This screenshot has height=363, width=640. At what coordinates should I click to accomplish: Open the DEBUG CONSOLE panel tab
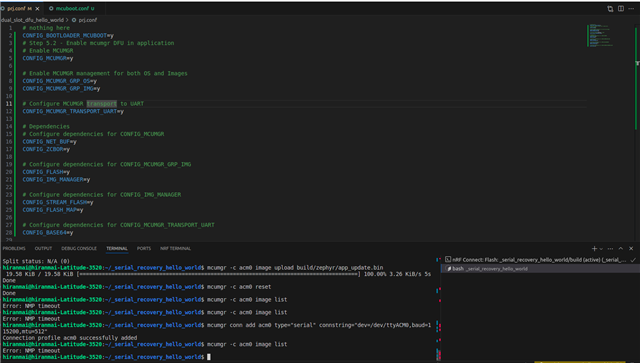point(79,248)
